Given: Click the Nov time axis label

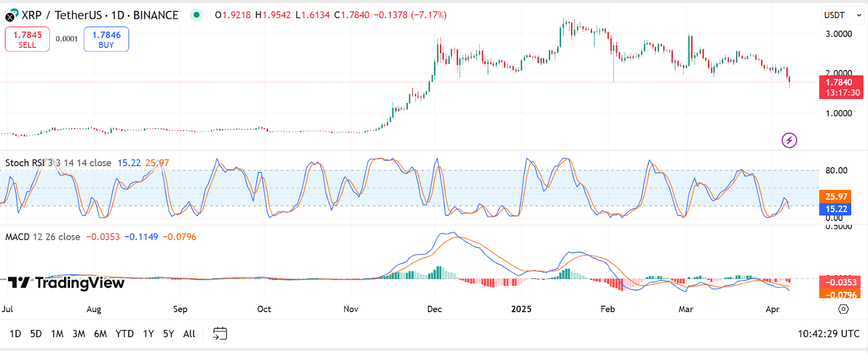Looking at the screenshot, I should pos(351,309).
